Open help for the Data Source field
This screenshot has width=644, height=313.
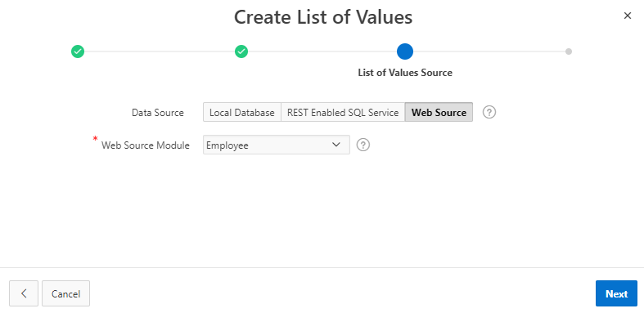tap(489, 112)
